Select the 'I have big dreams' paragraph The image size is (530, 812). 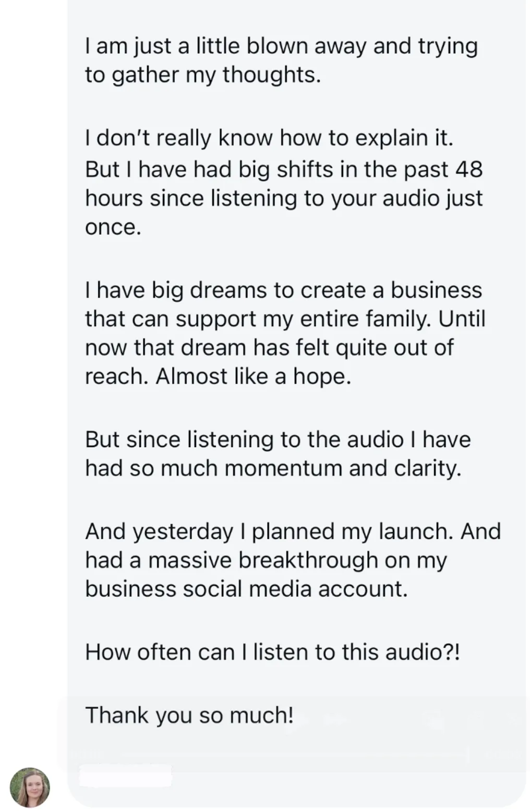click(285, 333)
